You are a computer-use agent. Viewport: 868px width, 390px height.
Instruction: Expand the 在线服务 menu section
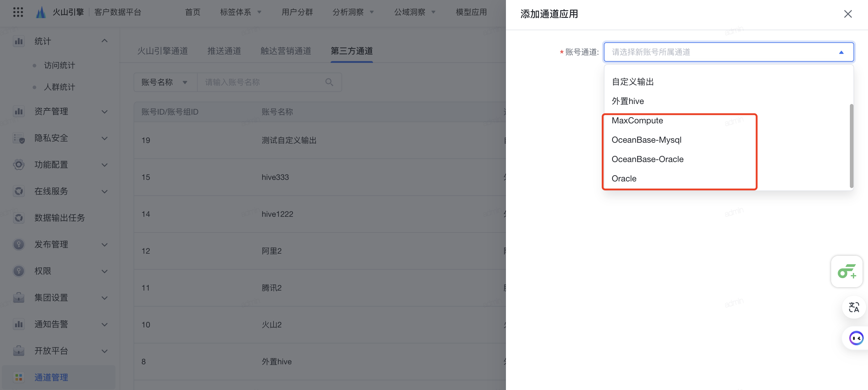pos(105,191)
